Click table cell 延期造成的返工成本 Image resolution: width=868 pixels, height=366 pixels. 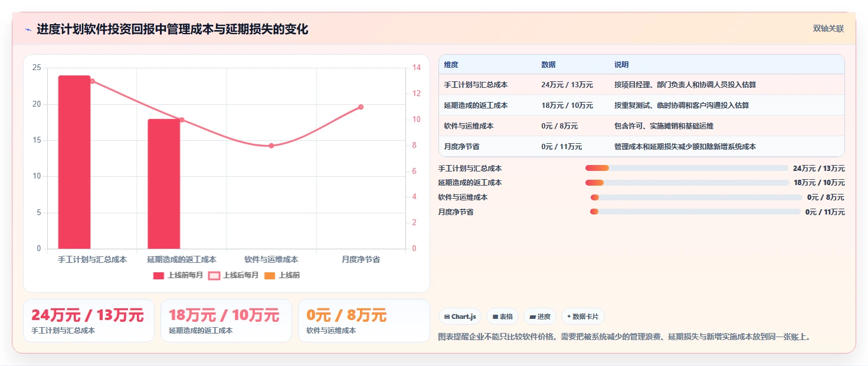tap(476, 105)
